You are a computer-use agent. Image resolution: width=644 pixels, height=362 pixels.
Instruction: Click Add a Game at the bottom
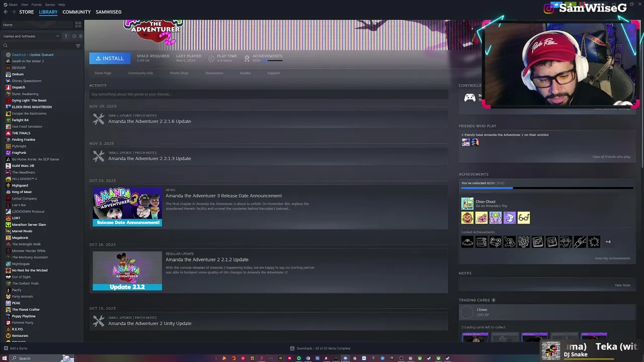pos(16,348)
